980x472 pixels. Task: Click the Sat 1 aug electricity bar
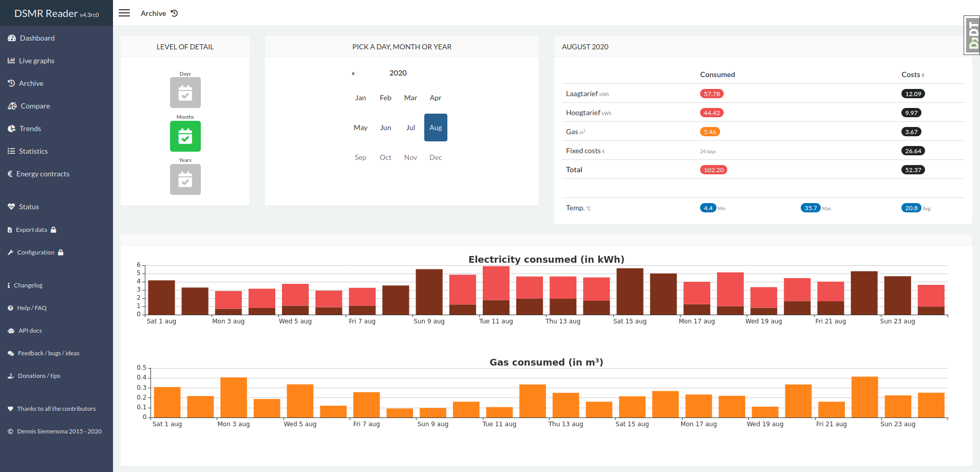pos(161,297)
